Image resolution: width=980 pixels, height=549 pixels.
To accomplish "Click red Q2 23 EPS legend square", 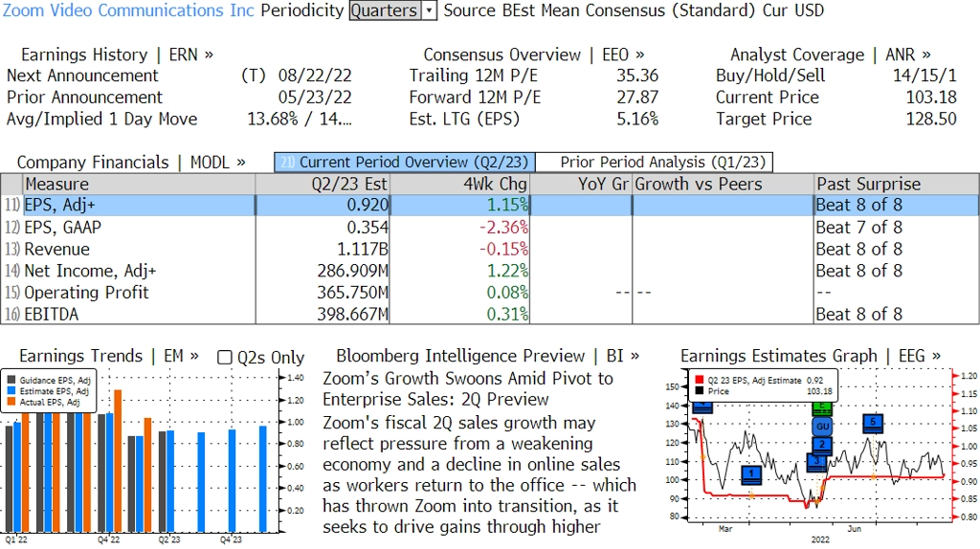I will [x=699, y=380].
